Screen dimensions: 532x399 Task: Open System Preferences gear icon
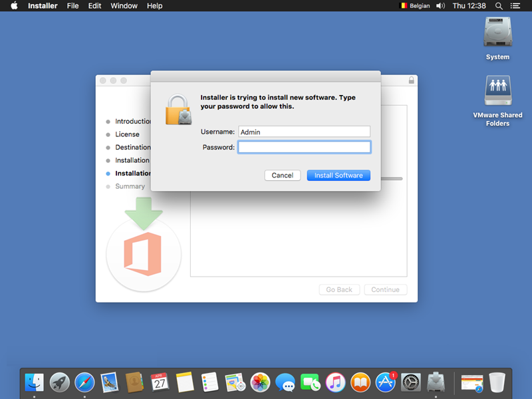pos(410,382)
